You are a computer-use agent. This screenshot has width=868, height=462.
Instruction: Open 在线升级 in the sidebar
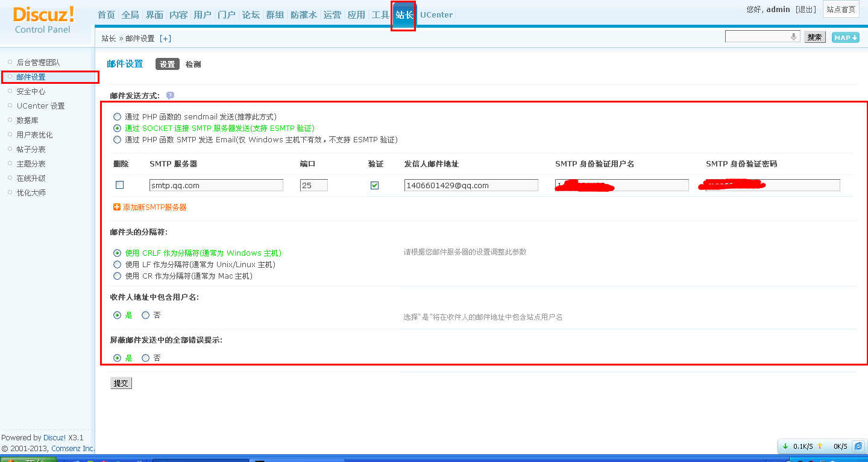tap(31, 179)
